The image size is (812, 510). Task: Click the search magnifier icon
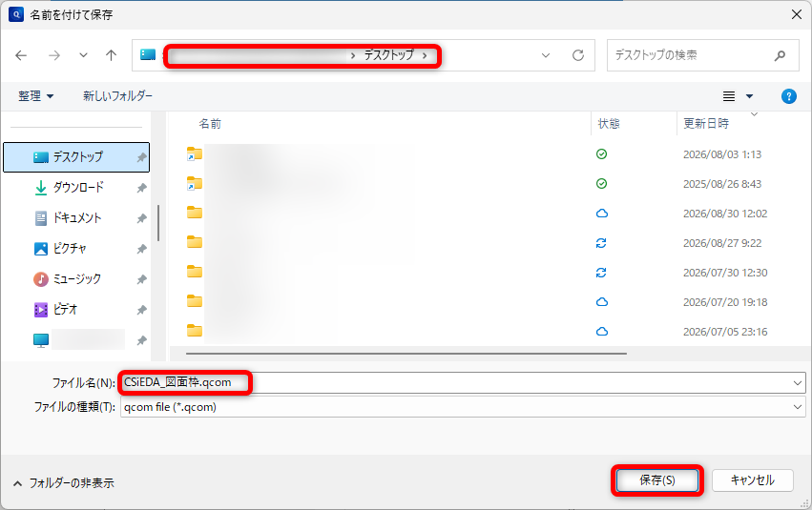click(x=780, y=55)
